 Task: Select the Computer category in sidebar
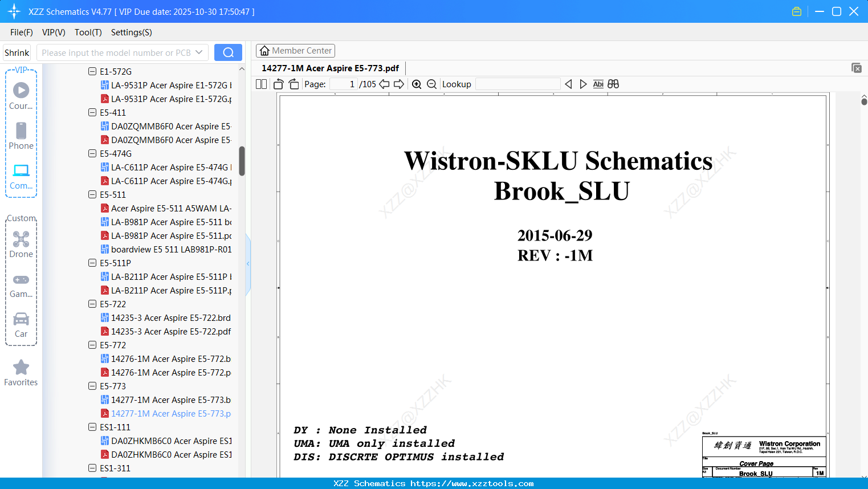(21, 176)
